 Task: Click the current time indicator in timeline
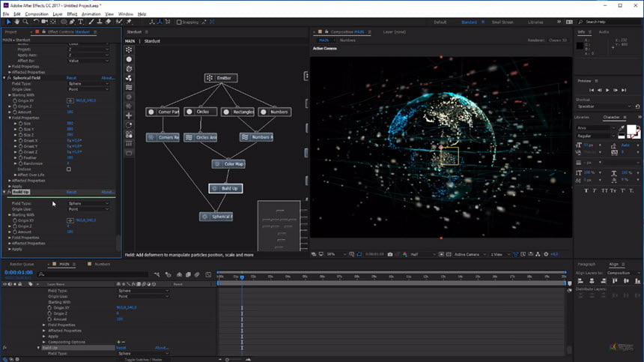(x=242, y=277)
